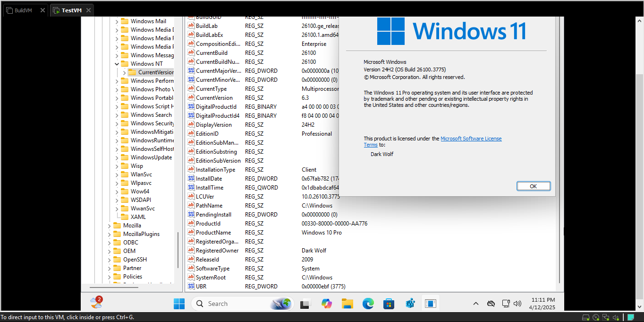644x322 pixels.
Task: Expand the Mozilla registry key
Action: (110, 226)
